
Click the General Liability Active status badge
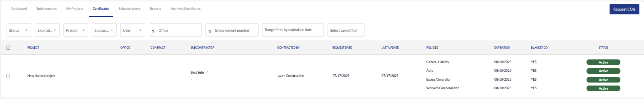point(603,62)
